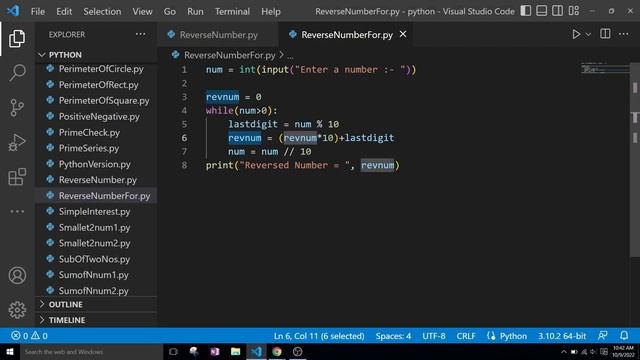Image resolution: width=640 pixels, height=360 pixels.
Task: Open the View menu
Action: pyautogui.click(x=142, y=11)
